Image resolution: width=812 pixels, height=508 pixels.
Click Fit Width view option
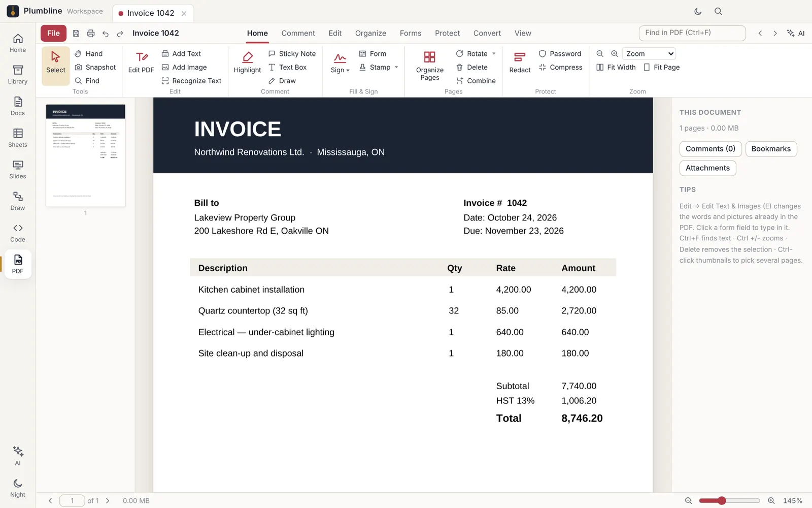(x=616, y=67)
